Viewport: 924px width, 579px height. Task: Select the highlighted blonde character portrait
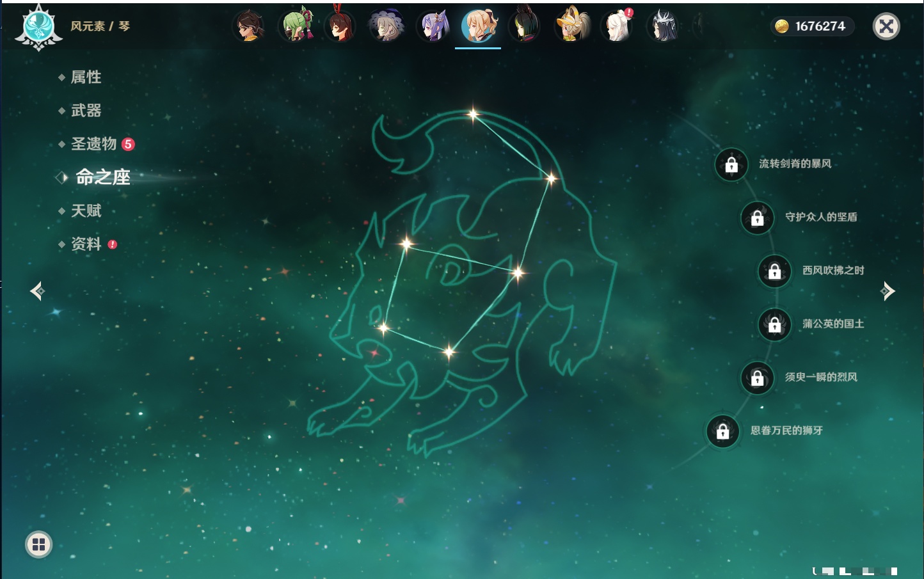[x=479, y=26]
